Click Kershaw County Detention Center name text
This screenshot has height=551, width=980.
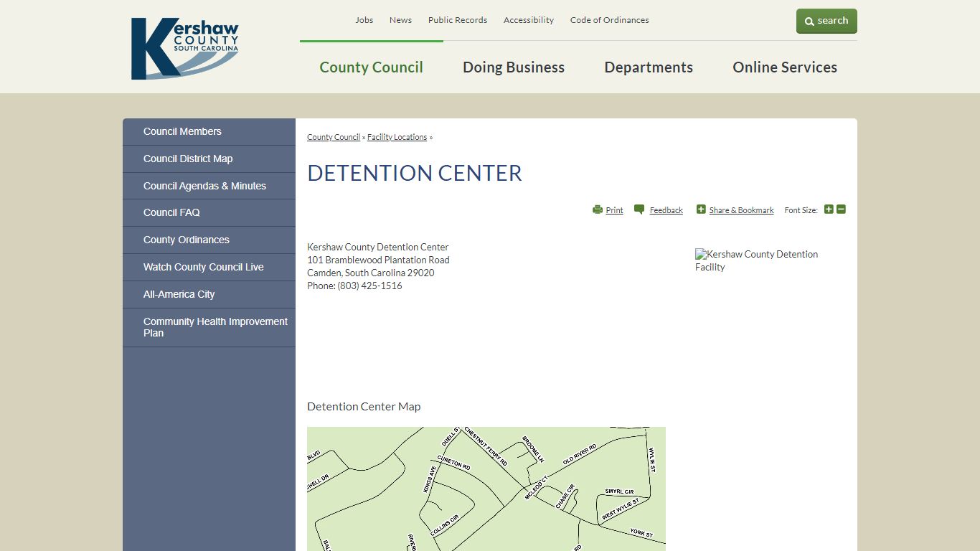(x=378, y=247)
